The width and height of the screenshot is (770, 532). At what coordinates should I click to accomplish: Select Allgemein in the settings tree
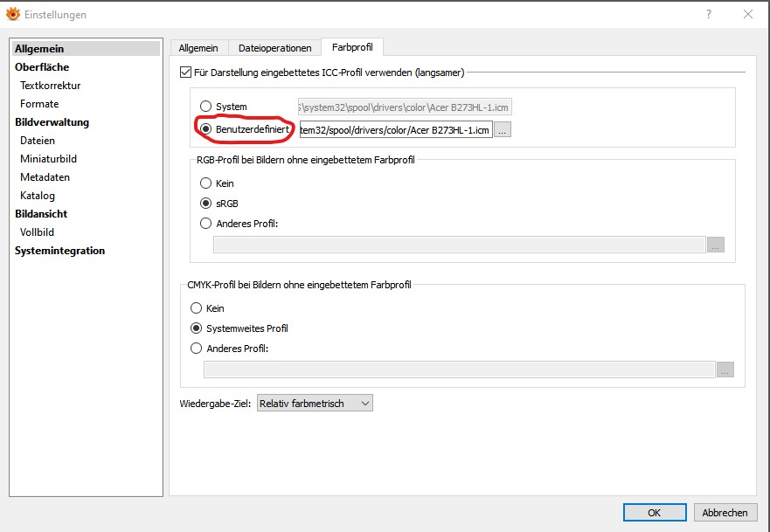pos(86,49)
